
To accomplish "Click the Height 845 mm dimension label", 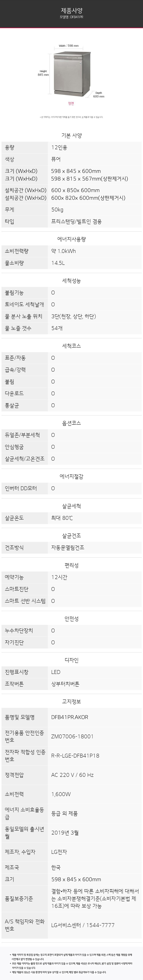I will coord(43,73).
